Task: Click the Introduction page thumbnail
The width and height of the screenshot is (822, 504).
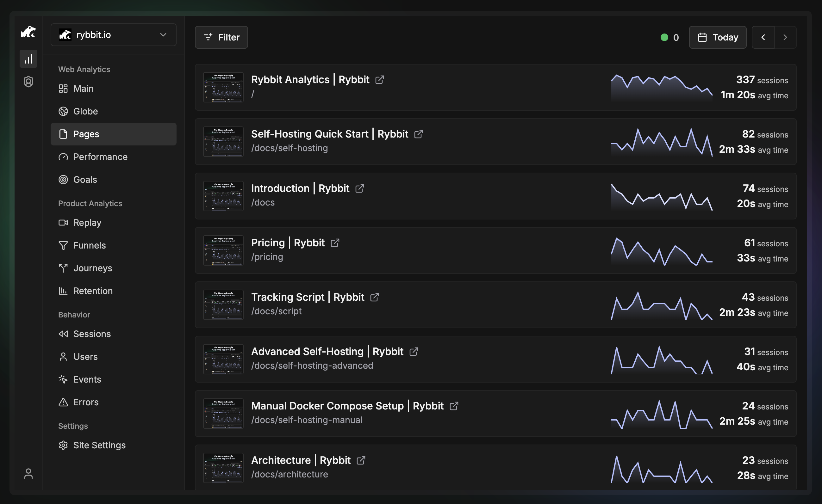Action: click(x=223, y=196)
